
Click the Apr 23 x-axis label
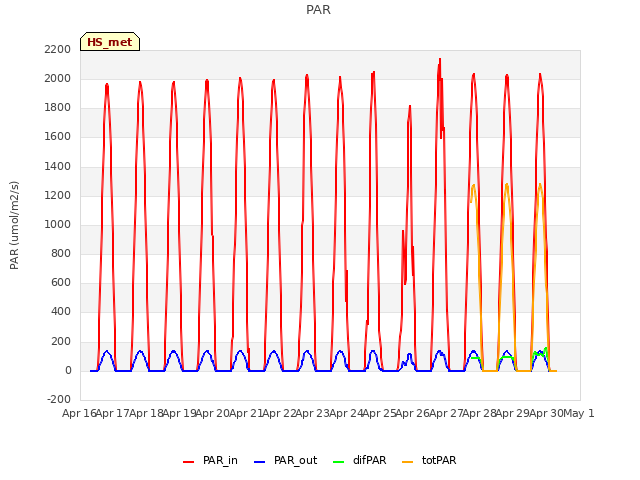tap(313, 413)
